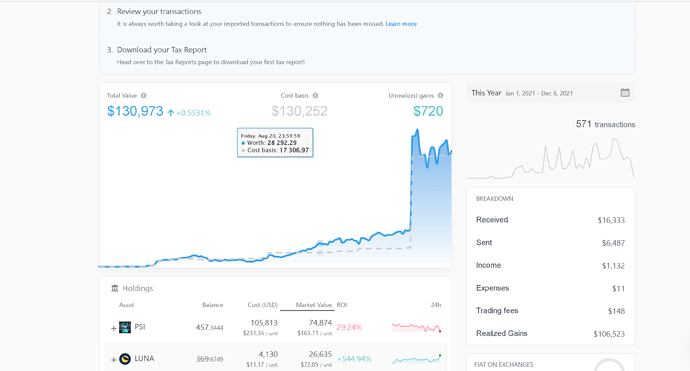Click the Realized Gains amount $106,523
The image size is (690, 371).
tap(609, 334)
